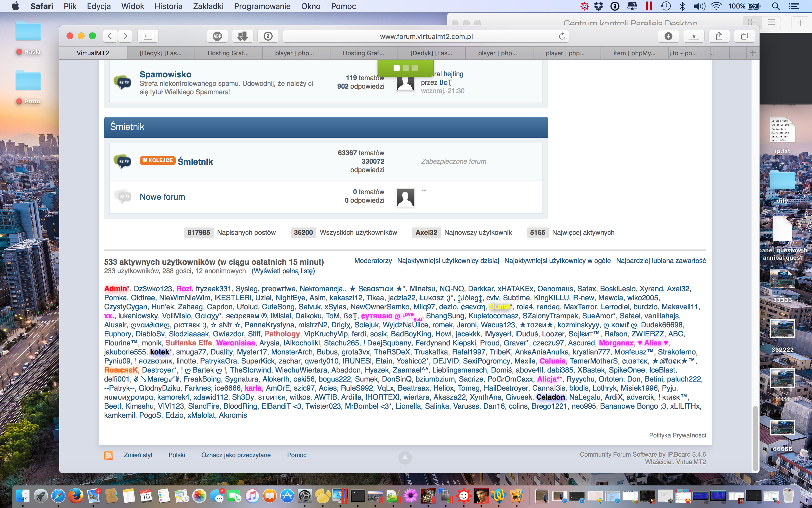The width and height of the screenshot is (812, 508).
Task: Open System Preferences from the Dock
Action: coord(305,496)
